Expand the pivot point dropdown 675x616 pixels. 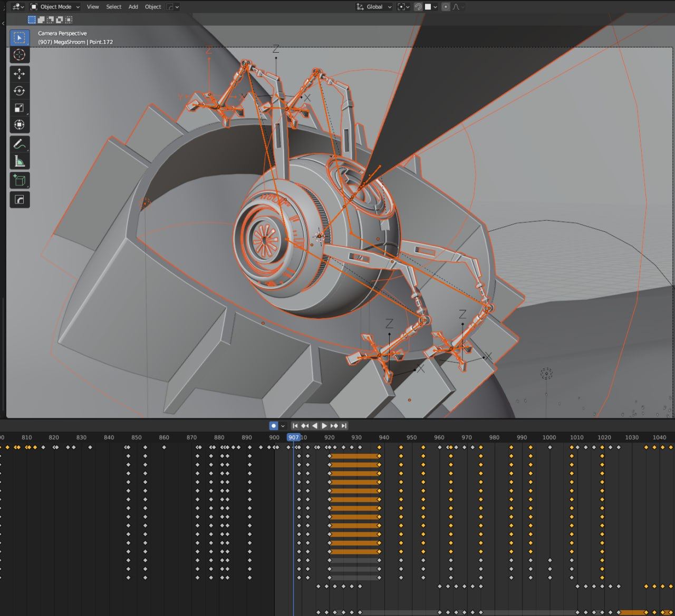[x=403, y=7]
